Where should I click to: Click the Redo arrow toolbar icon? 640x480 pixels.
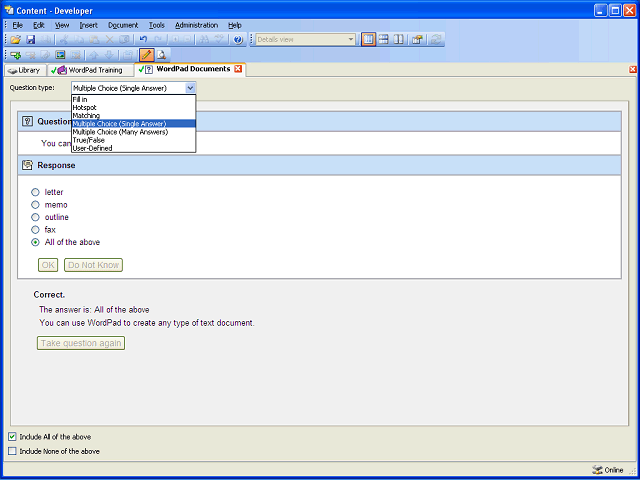coord(158,40)
